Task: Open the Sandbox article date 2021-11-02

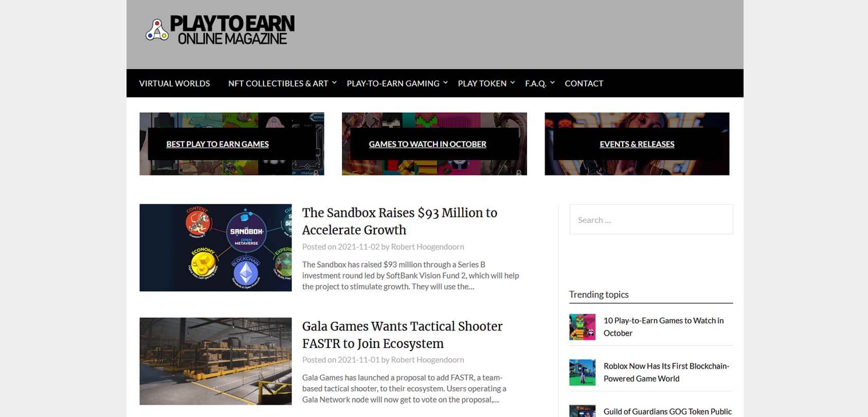Action: 358,247
